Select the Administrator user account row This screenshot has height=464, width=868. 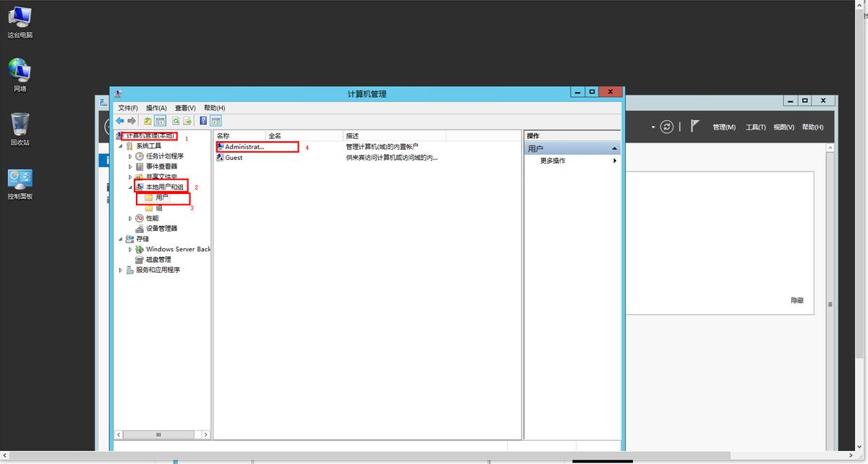257,146
